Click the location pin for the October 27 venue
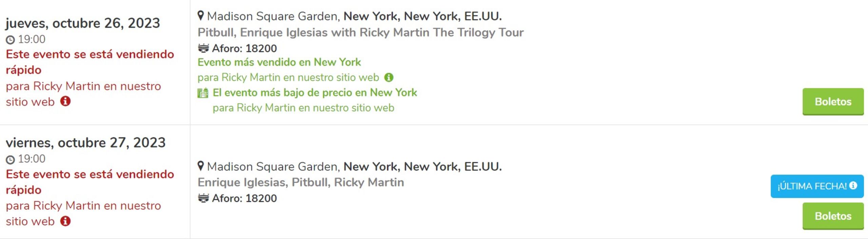The height and width of the screenshot is (239, 868). pyautogui.click(x=201, y=166)
